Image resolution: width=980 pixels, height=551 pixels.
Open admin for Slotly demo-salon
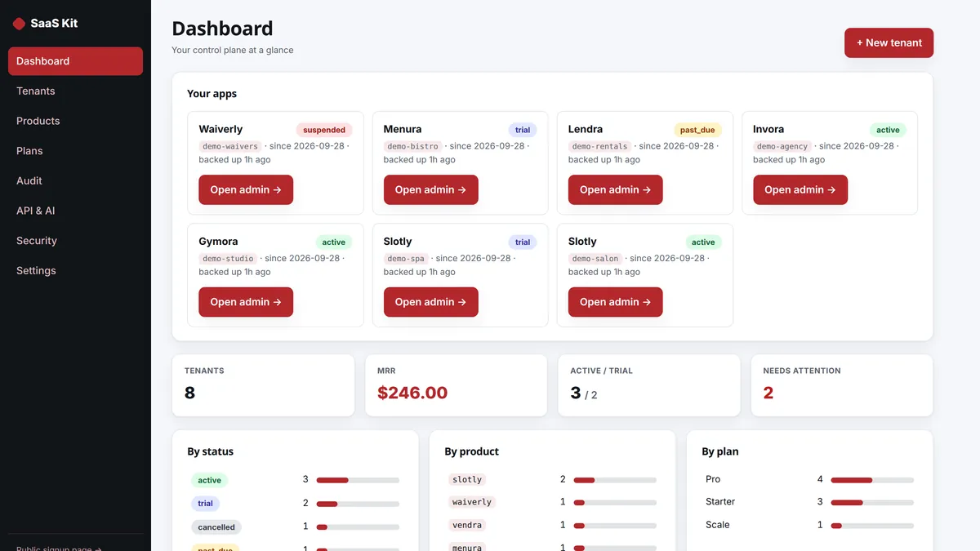[615, 302]
